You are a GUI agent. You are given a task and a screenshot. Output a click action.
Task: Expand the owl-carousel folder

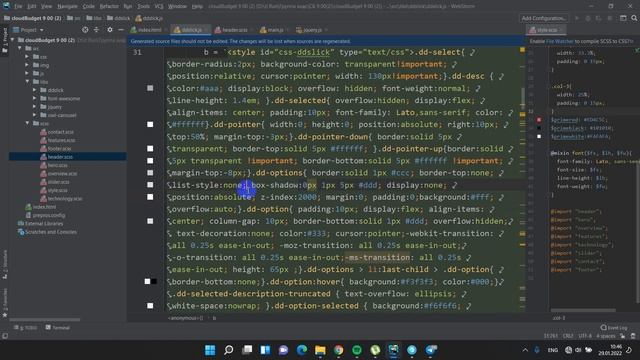pyautogui.click(x=35, y=115)
